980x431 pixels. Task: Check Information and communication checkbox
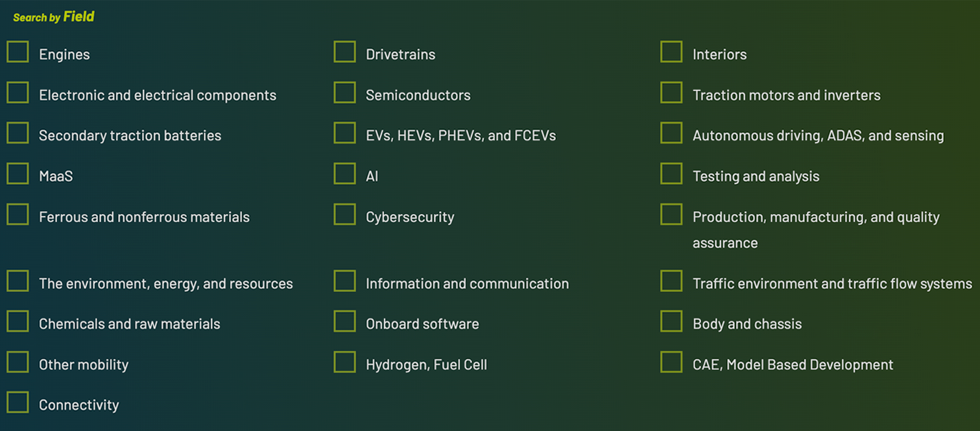coord(344,281)
